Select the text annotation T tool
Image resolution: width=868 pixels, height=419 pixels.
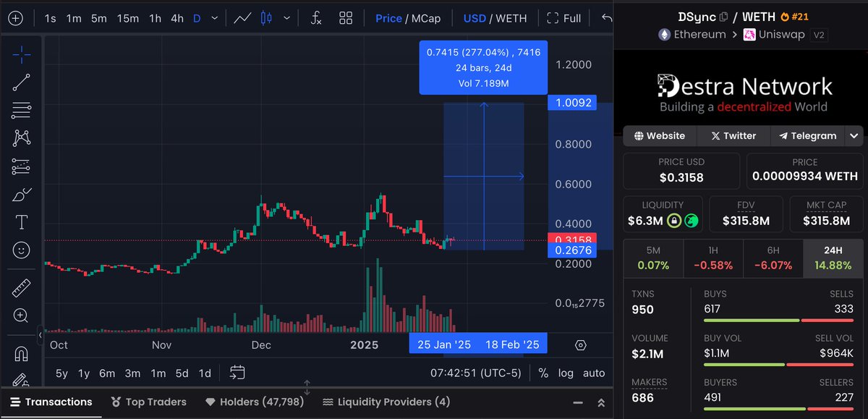pos(22,221)
